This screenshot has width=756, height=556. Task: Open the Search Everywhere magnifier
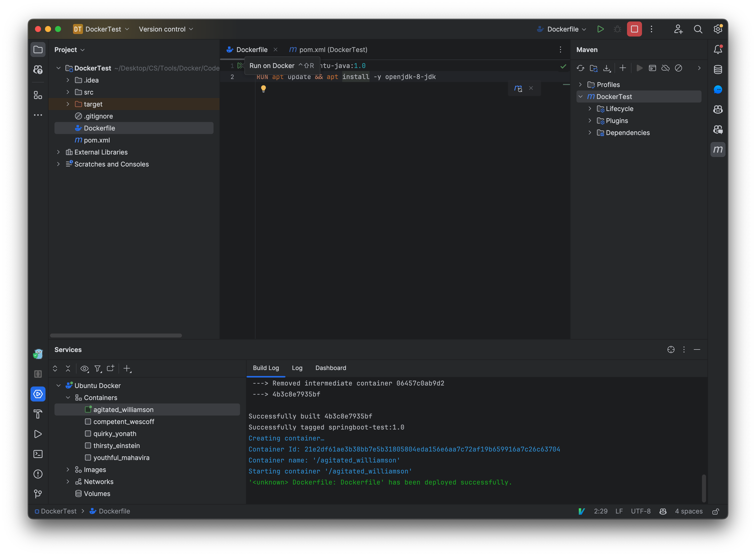pos(698,29)
